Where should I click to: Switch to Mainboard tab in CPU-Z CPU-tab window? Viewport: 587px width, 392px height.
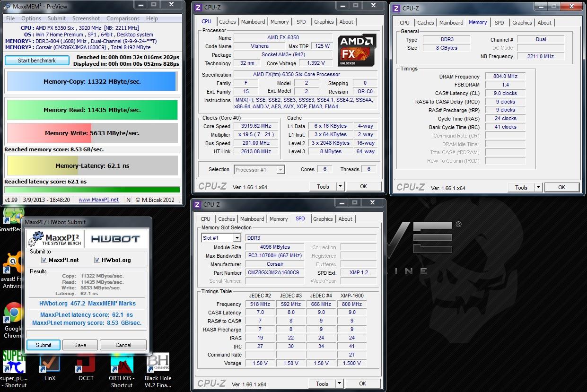tap(253, 22)
